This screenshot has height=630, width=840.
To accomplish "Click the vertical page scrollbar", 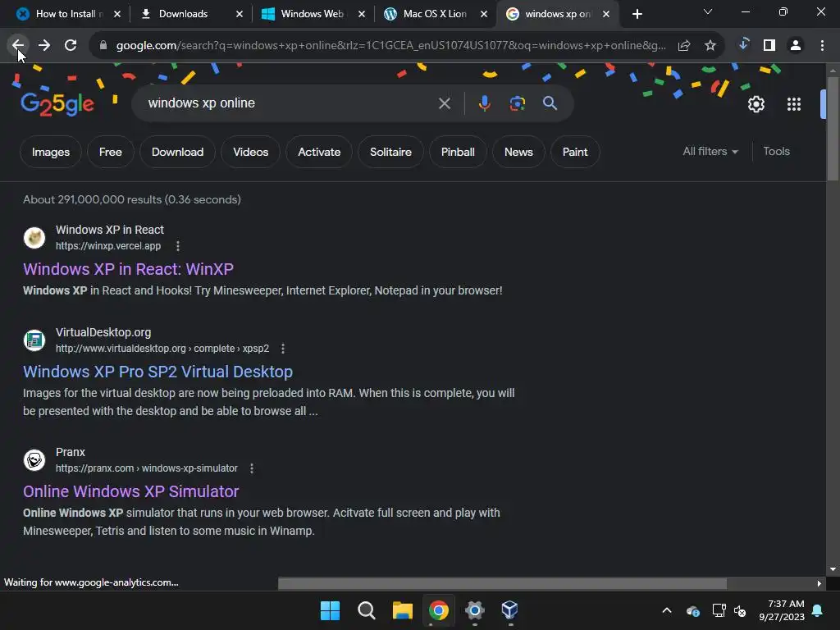I will tap(833, 129).
